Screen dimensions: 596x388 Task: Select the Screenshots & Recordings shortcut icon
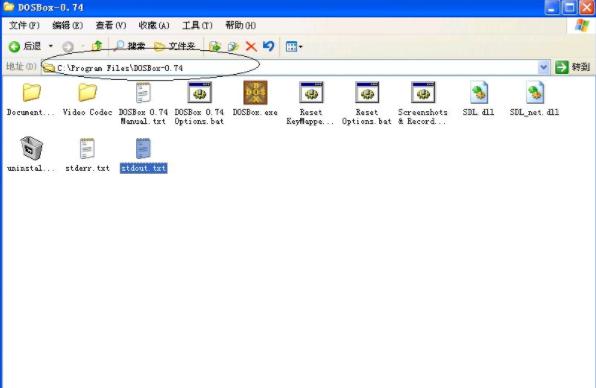click(423, 92)
